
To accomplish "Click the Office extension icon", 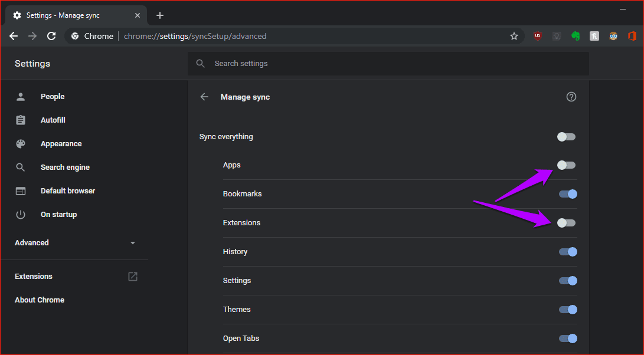I will click(x=632, y=36).
